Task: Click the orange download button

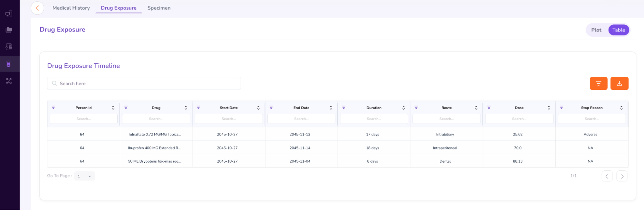Action: [619, 83]
